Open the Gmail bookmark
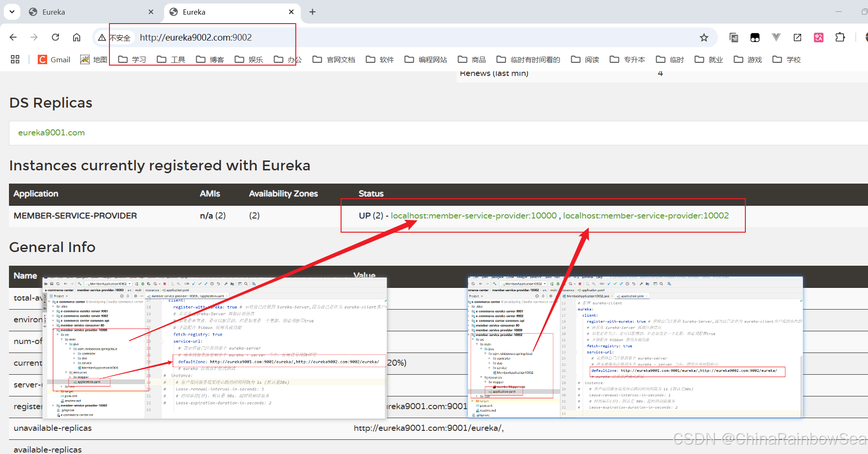 point(54,59)
